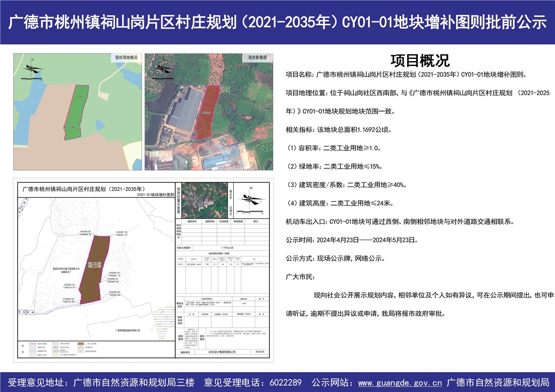This screenshot has width=555, height=392.
Task: Click the 公示时间 date range line
Action: pos(352,240)
